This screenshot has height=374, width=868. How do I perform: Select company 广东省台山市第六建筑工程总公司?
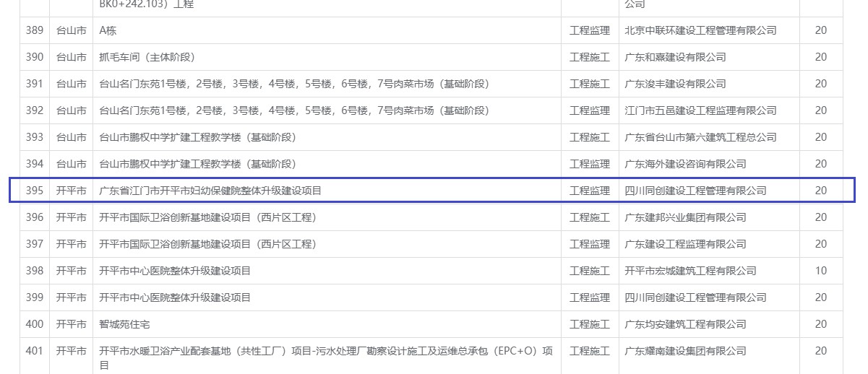(x=700, y=137)
